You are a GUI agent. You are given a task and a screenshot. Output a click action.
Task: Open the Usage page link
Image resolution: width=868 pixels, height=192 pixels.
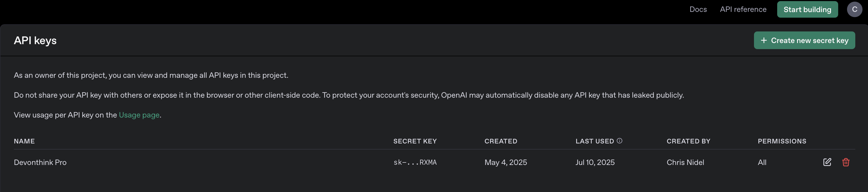[x=139, y=115]
